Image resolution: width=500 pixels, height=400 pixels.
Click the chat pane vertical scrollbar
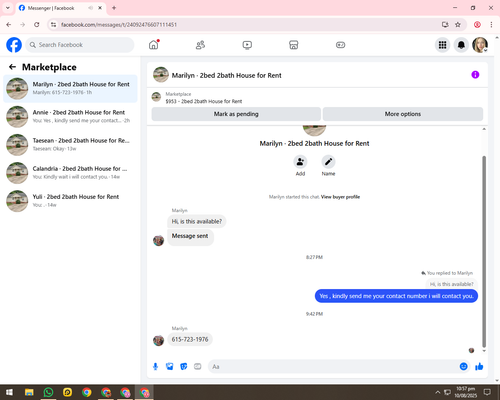[484, 252]
